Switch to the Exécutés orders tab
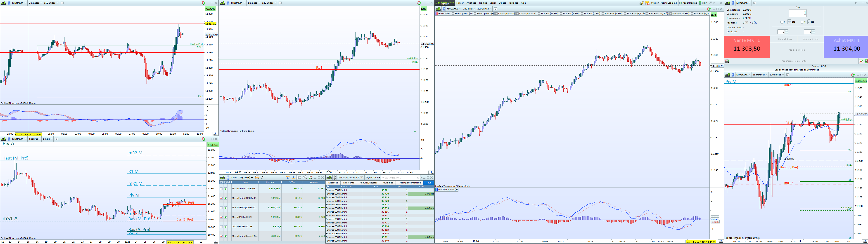 click(333, 183)
